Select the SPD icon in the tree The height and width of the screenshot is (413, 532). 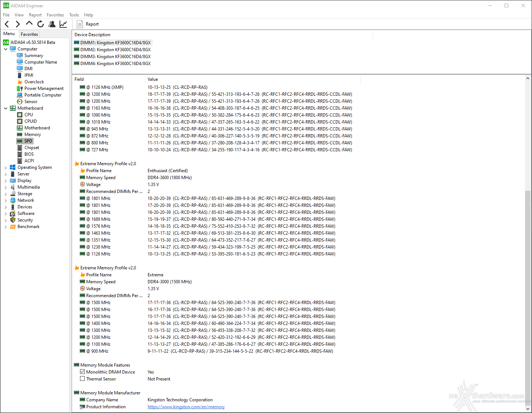[20, 141]
